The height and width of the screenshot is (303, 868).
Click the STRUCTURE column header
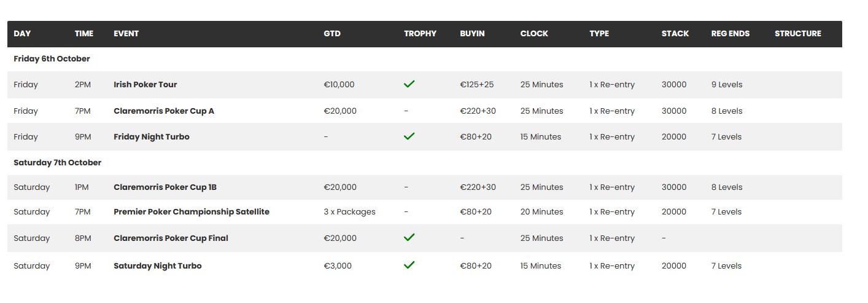pyautogui.click(x=798, y=34)
